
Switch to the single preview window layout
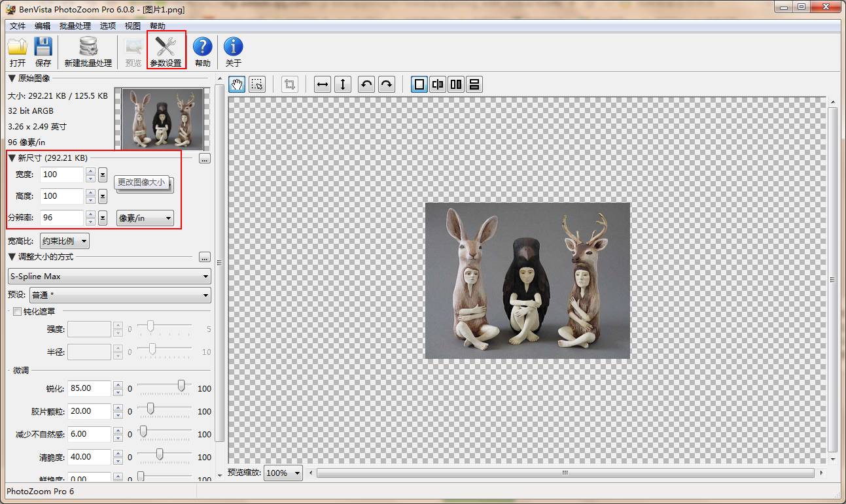pyautogui.click(x=419, y=84)
